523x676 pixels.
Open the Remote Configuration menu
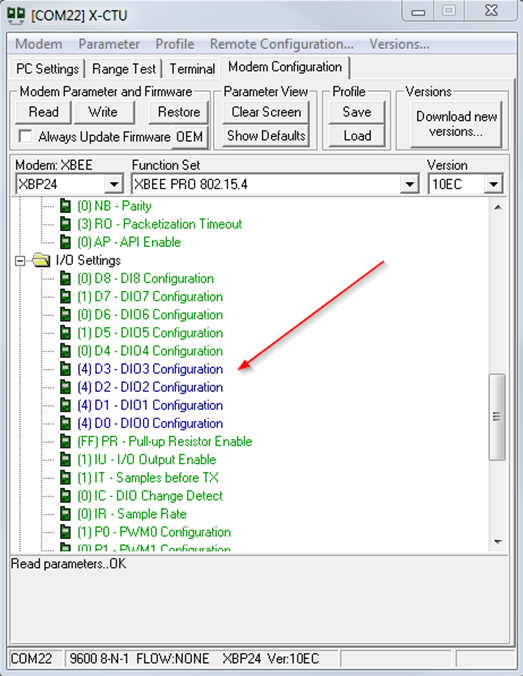[x=282, y=44]
